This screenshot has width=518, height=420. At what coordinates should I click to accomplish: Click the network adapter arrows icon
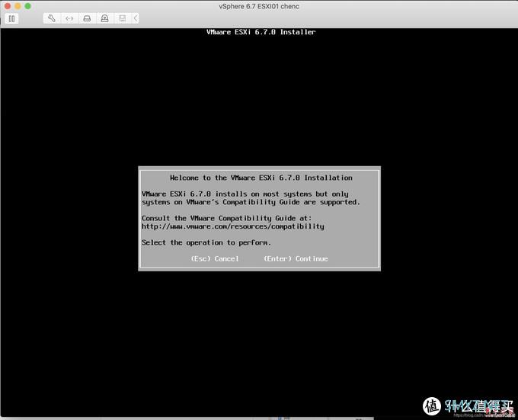(69, 18)
